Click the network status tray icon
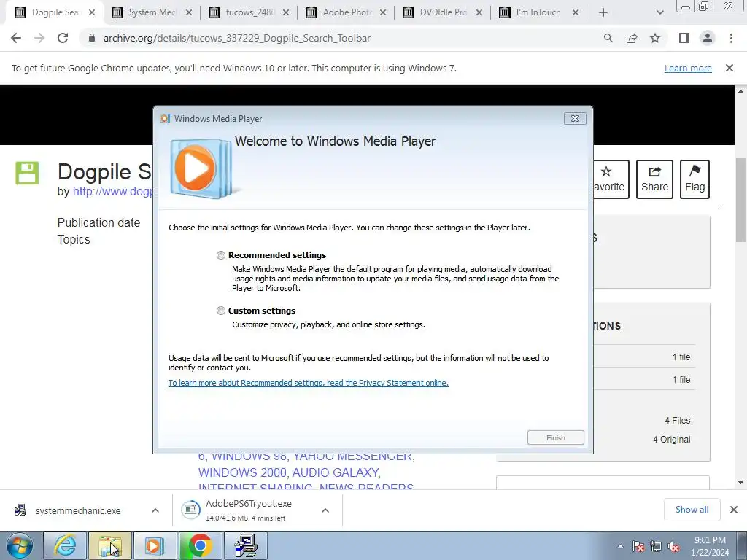Image resolution: width=747 pixels, height=560 pixels. tap(656, 547)
